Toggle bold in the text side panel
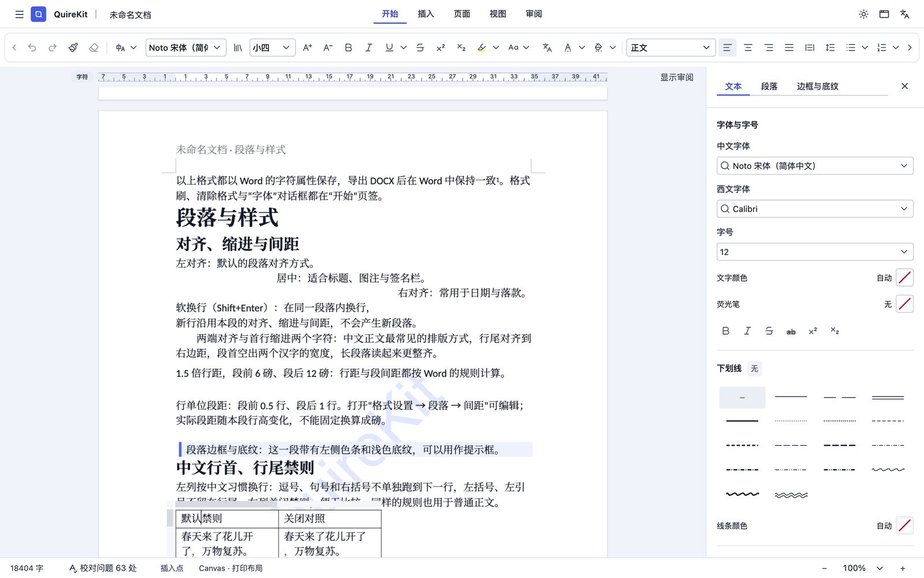 click(726, 331)
